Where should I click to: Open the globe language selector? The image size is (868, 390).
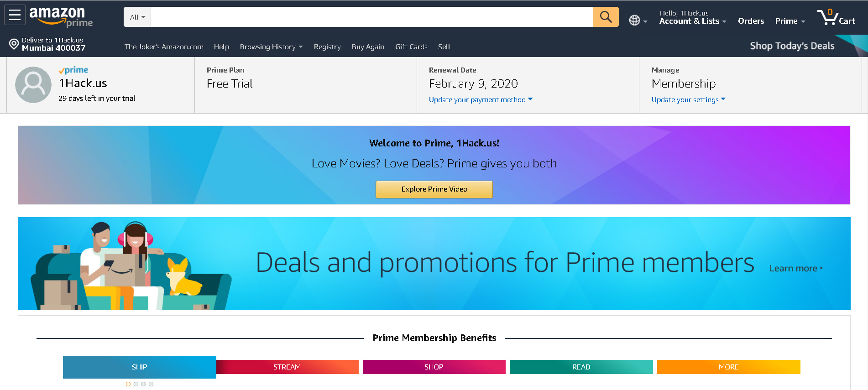pos(638,21)
